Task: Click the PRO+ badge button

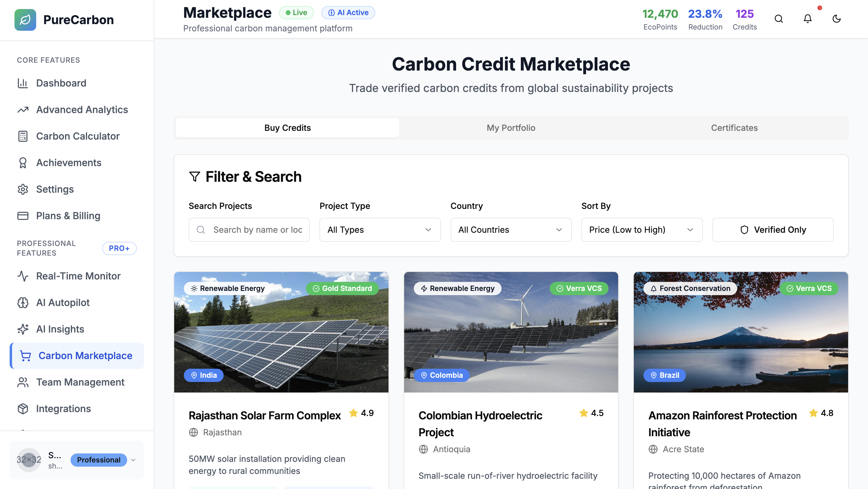Action: click(119, 248)
